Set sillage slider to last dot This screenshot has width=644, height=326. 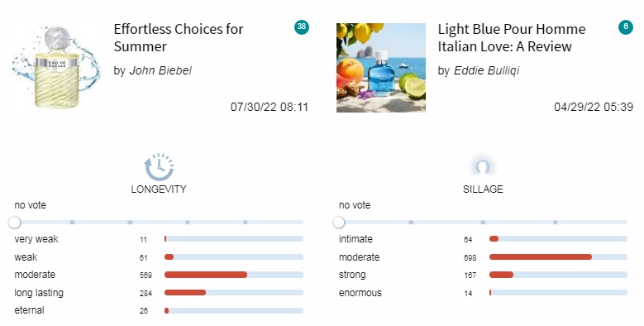[556, 223]
